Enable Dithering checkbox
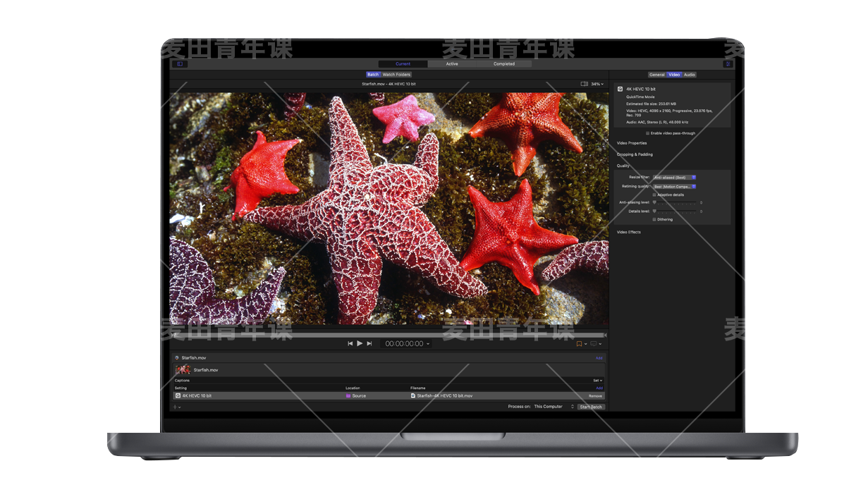Image resolution: width=868 pixels, height=480 pixels. pyautogui.click(x=654, y=219)
